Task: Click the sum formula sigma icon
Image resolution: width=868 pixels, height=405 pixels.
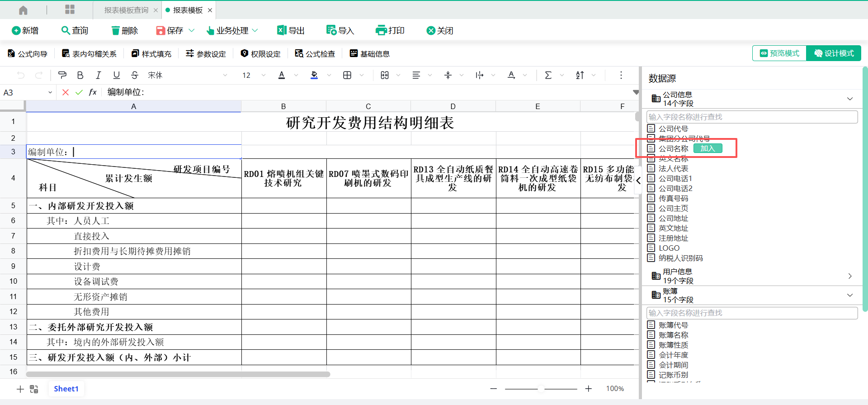Action: coord(548,75)
